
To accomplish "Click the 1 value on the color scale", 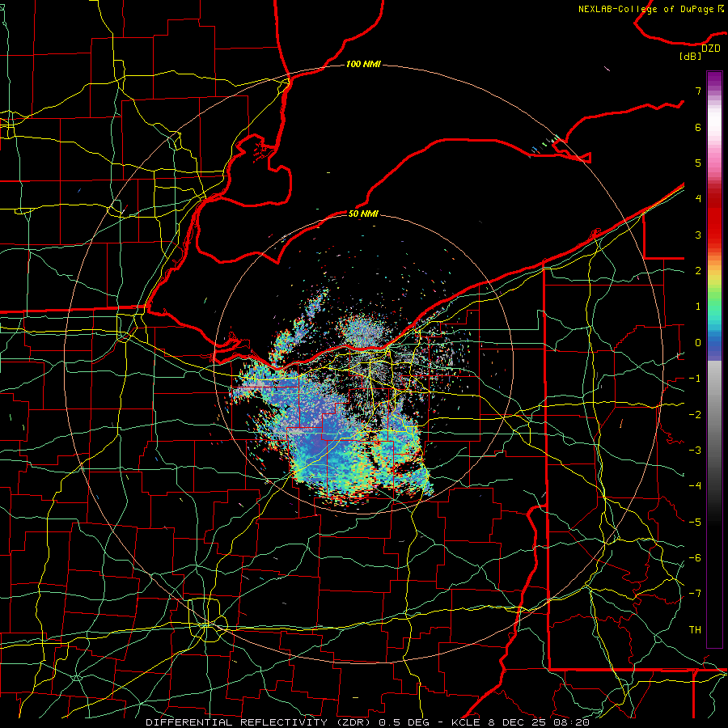I will point(698,307).
